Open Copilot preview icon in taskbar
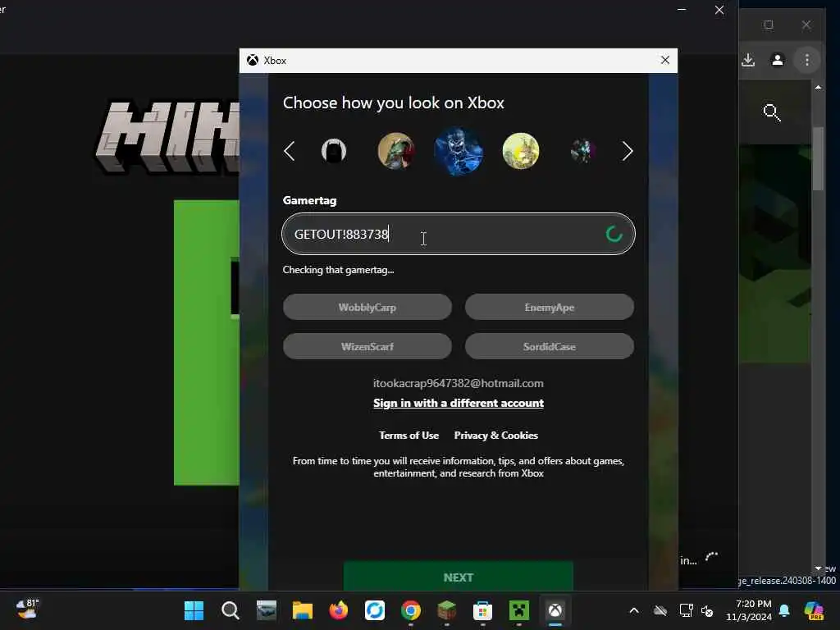The height and width of the screenshot is (630, 840). click(x=814, y=610)
